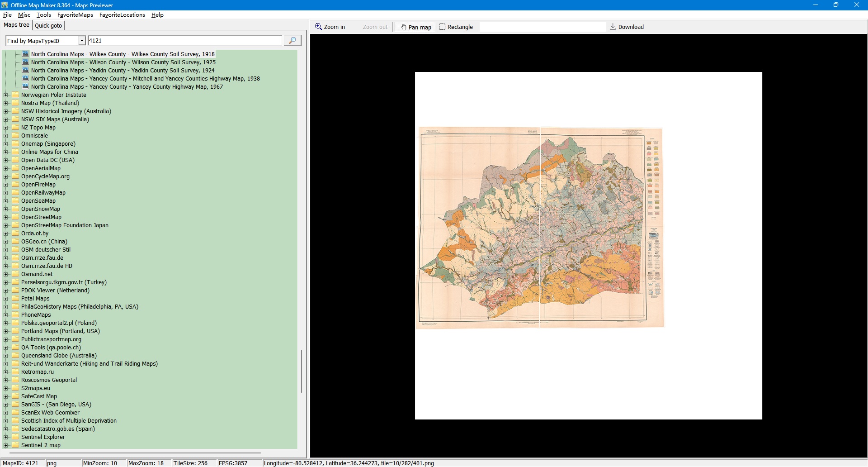Click the Wilkes County Soil Survey map icon

pos(26,54)
